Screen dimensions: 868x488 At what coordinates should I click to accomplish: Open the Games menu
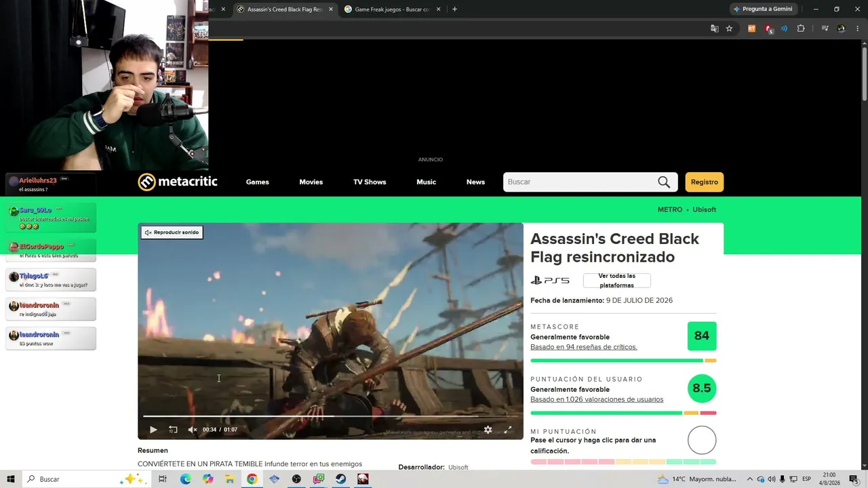pos(258,182)
